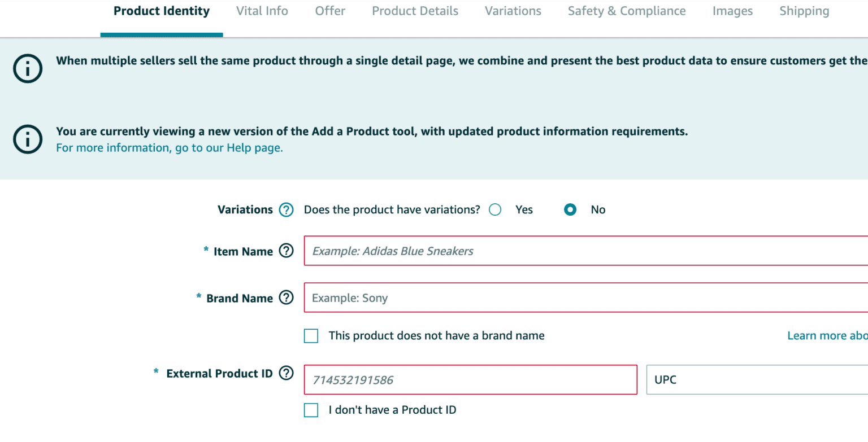This screenshot has height=442, width=868.
Task: Click the Brand Name help icon
Action: [287, 298]
